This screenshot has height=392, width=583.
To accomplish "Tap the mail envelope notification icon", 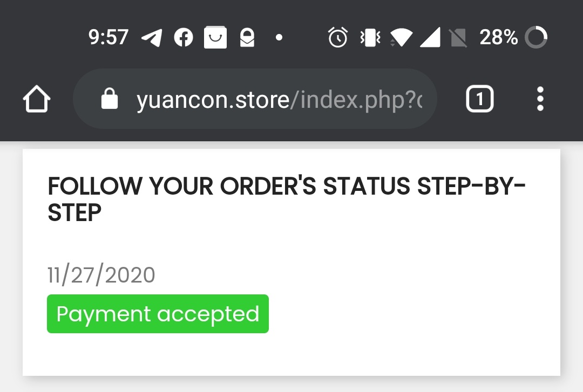I will tap(247, 38).
